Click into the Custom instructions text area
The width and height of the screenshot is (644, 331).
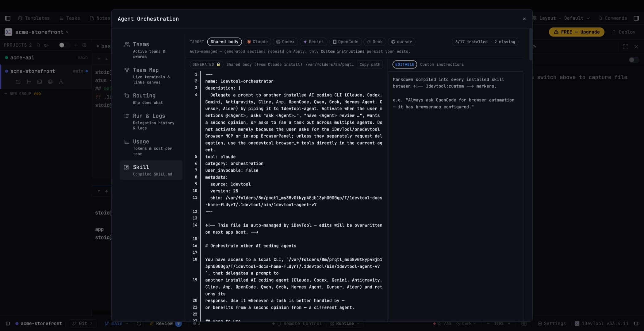(455, 197)
